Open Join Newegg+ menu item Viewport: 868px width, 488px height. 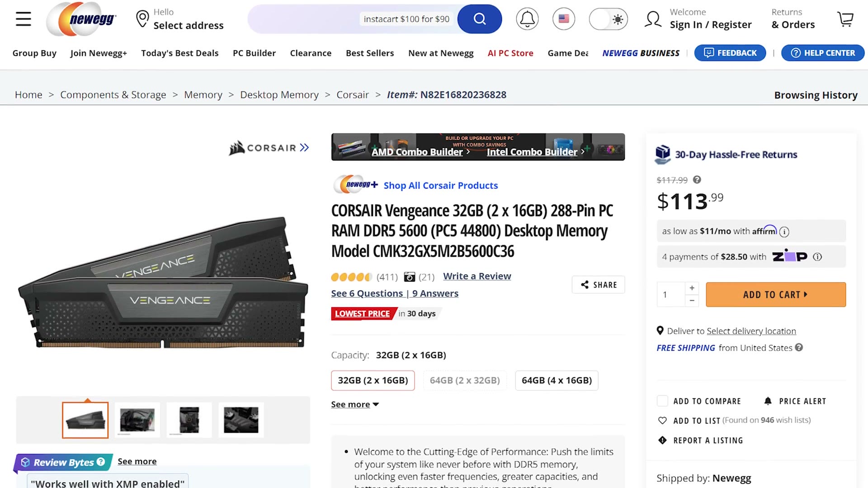point(99,53)
